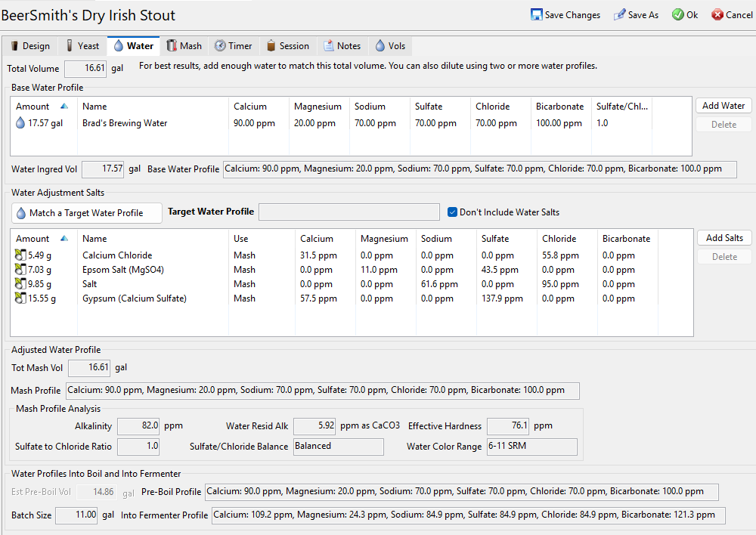Open the Session tab
This screenshot has height=535, width=756.
click(x=288, y=46)
